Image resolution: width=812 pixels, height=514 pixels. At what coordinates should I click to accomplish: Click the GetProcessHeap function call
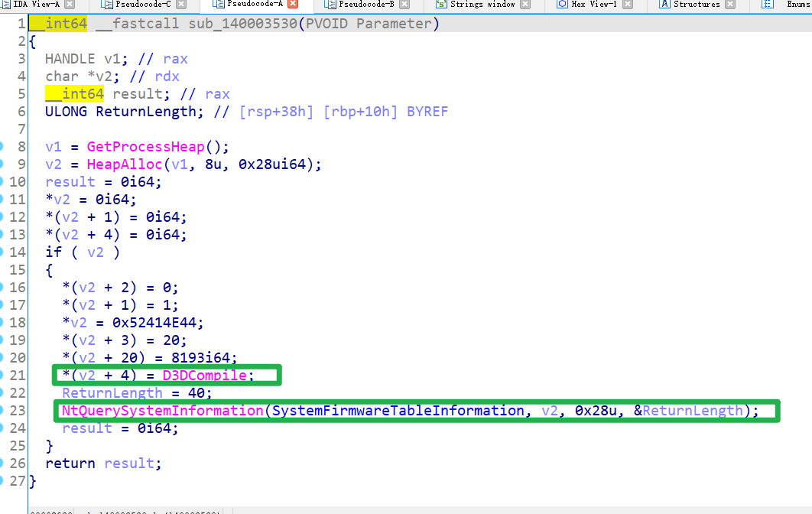pos(146,147)
